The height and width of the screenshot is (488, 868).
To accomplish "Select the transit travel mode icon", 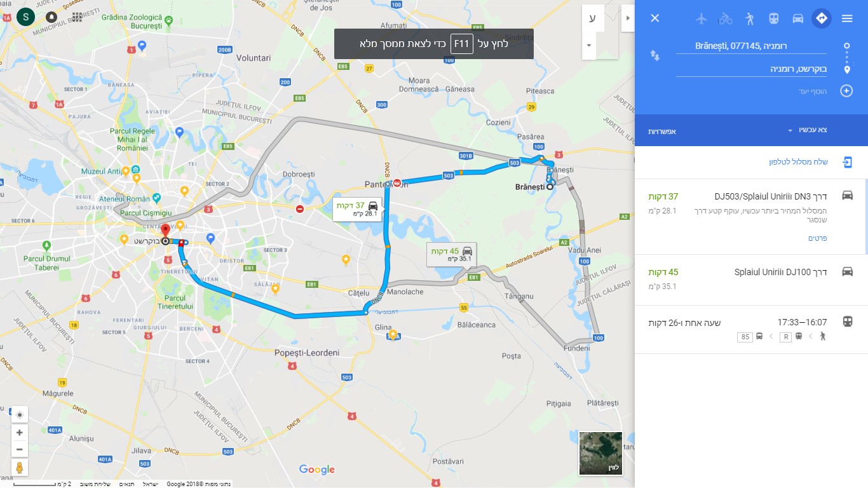I will click(x=773, y=18).
